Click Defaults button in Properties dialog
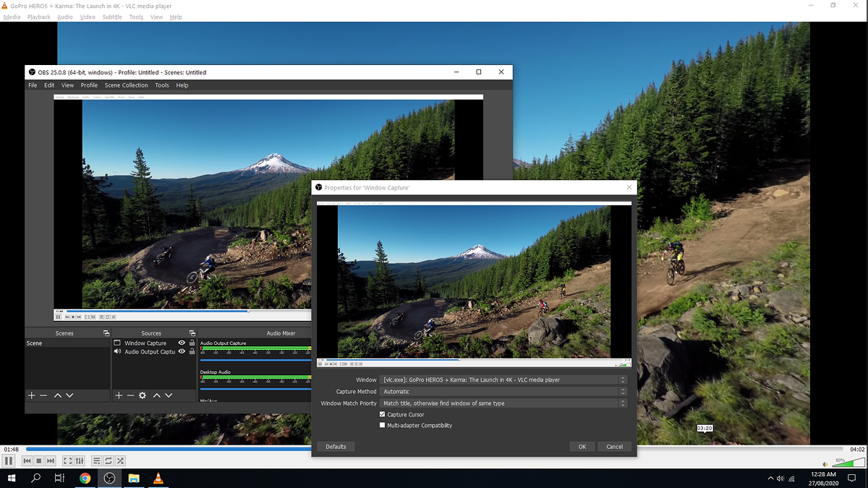868x488 pixels. pyautogui.click(x=336, y=446)
